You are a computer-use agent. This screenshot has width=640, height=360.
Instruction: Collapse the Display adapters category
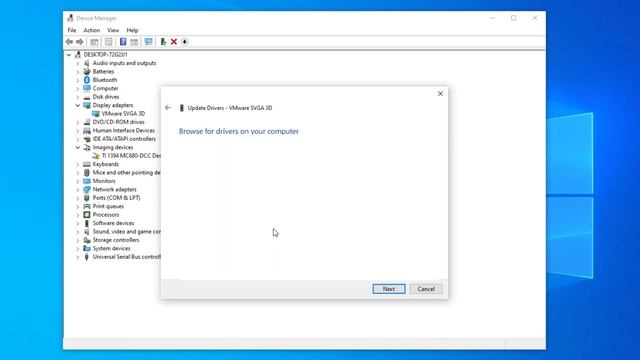tap(78, 105)
